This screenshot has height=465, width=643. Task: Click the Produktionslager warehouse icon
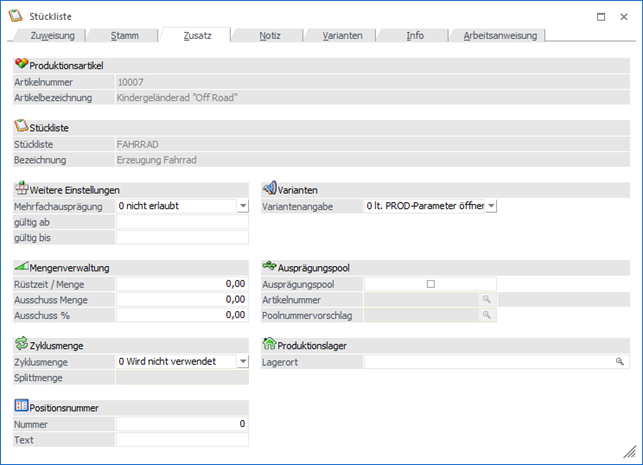click(269, 345)
